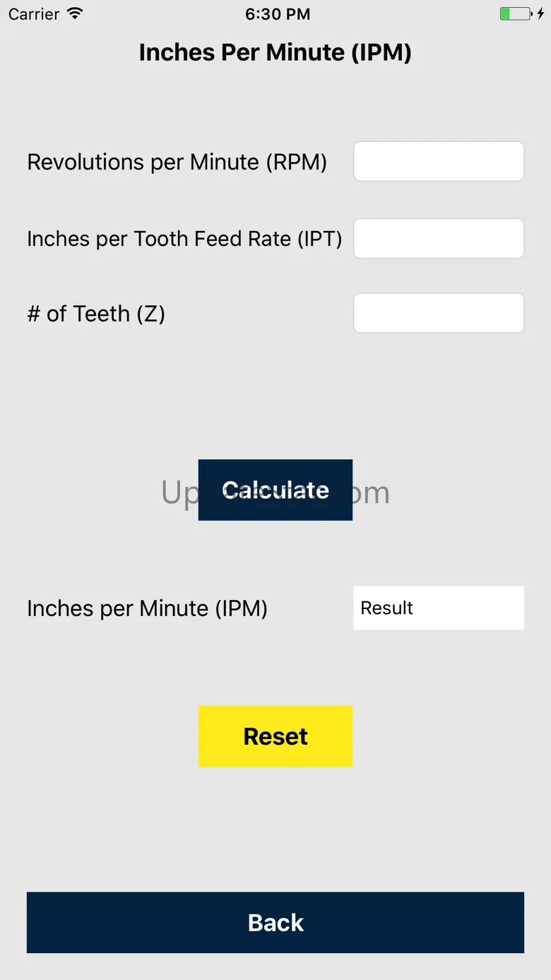Screen dimensions: 551x980
Task: Tap the Inches Per Minute (IPM) title
Action: click(x=275, y=52)
